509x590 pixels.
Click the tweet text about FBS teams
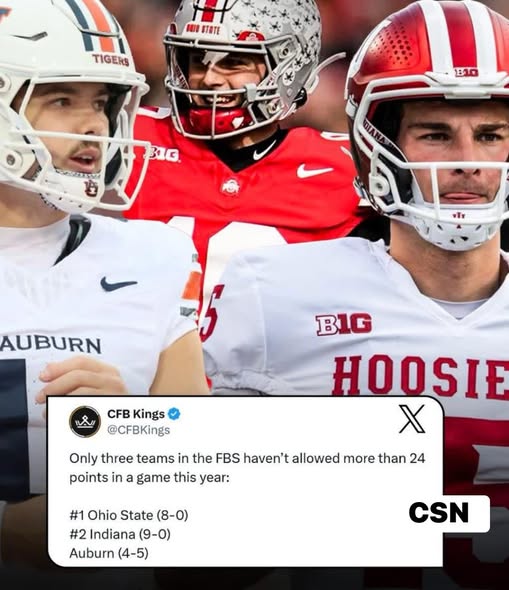[247, 468]
